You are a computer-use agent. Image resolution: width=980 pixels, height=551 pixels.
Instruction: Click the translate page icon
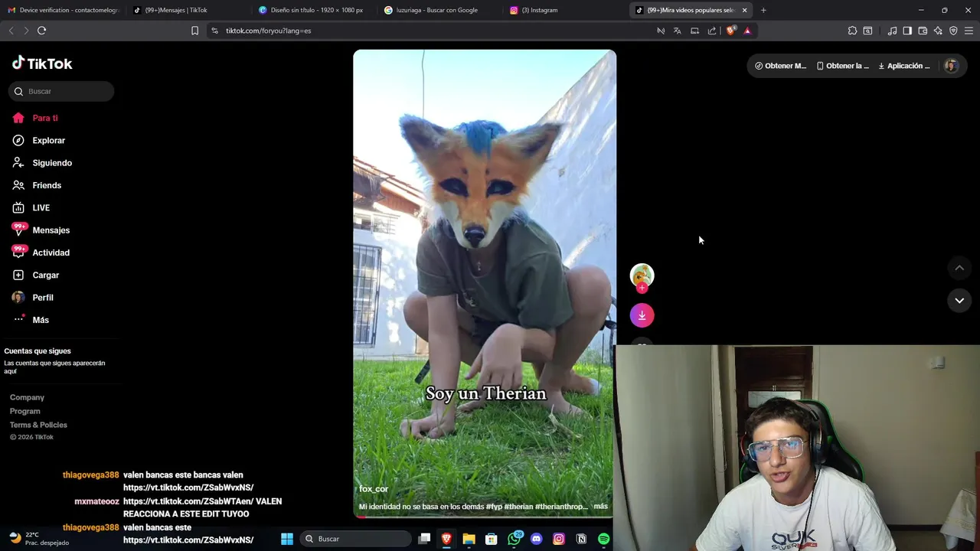pyautogui.click(x=678, y=31)
